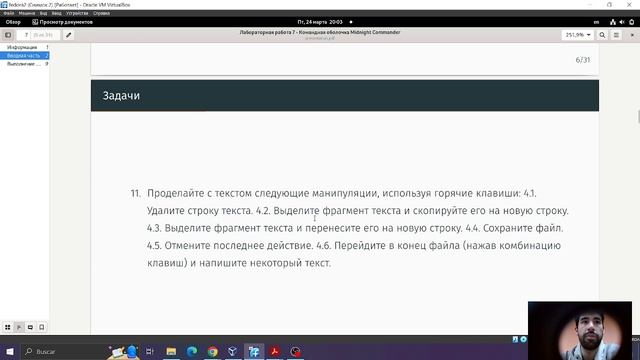Open the Windows Start menu
This screenshot has width=640, height=360.
pos(10,351)
